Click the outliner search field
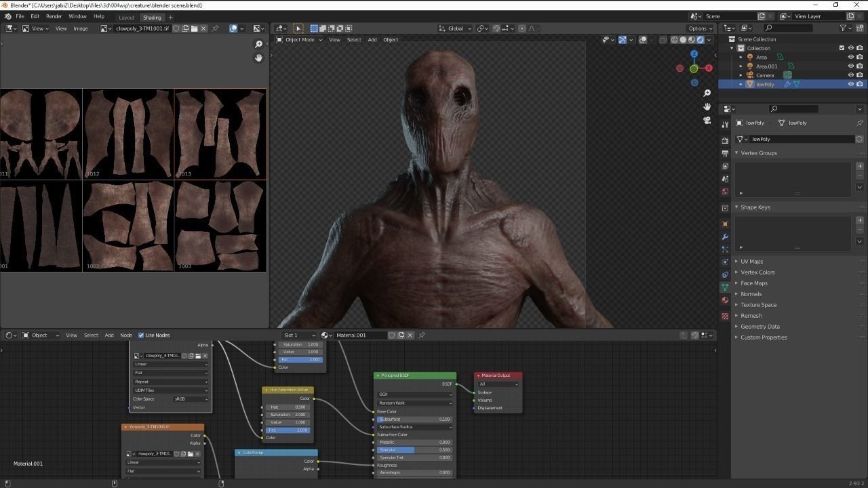This screenshot has width=868, height=488. pyautogui.click(x=787, y=28)
